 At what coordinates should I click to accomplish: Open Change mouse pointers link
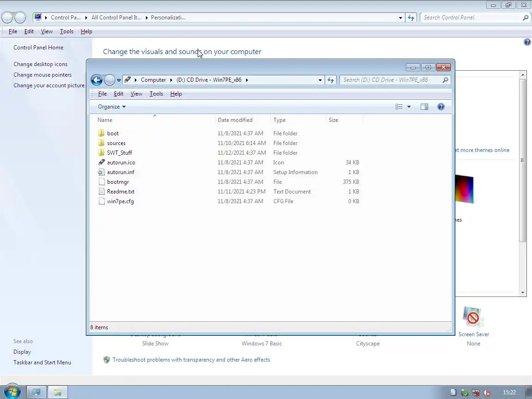42,75
